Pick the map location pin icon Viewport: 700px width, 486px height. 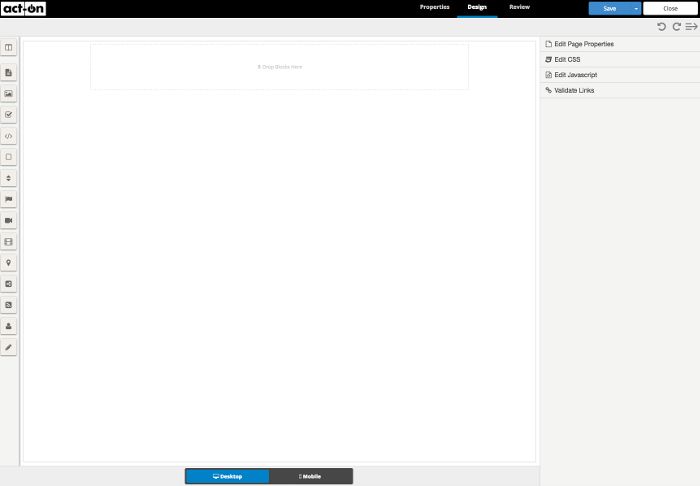coord(8,263)
